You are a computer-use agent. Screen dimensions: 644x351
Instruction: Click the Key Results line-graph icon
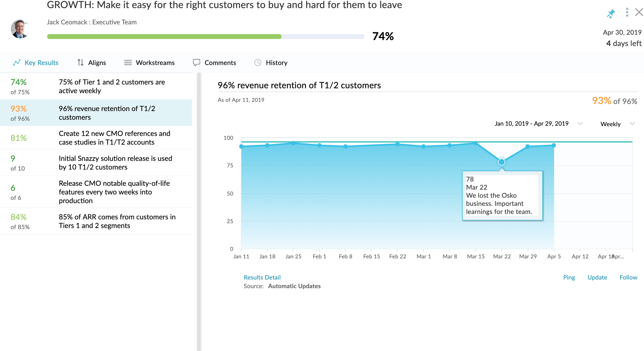[x=16, y=63]
